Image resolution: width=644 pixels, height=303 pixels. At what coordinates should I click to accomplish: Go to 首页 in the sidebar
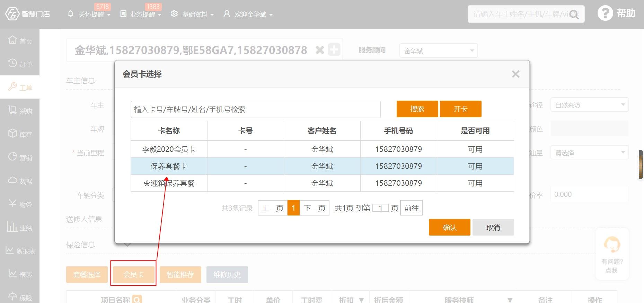pyautogui.click(x=20, y=40)
